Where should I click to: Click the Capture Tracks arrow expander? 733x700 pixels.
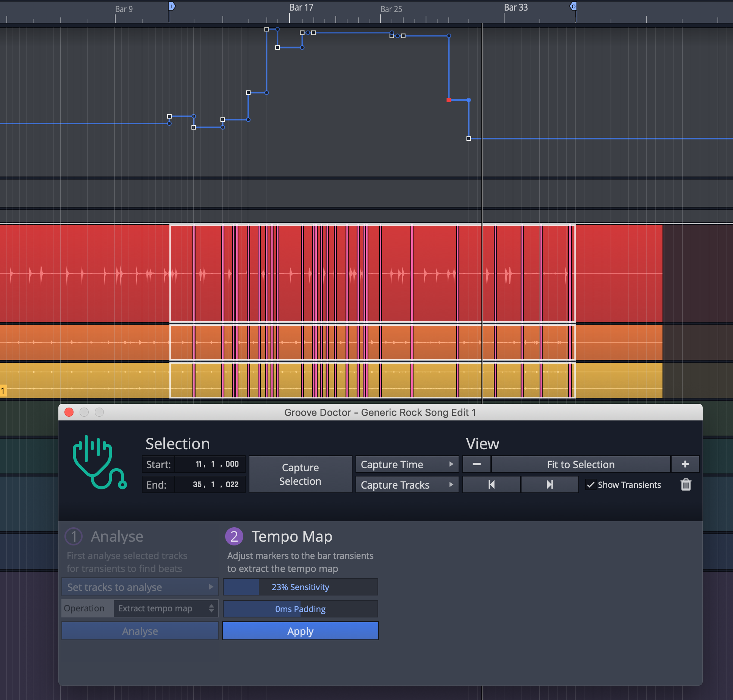tap(450, 486)
